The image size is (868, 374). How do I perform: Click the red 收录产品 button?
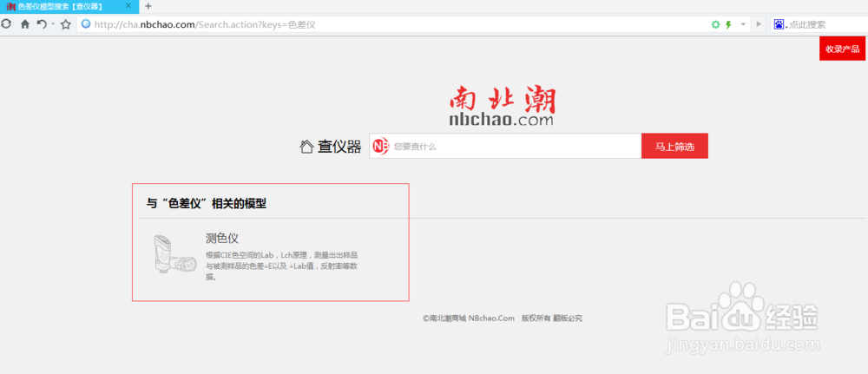pos(842,49)
